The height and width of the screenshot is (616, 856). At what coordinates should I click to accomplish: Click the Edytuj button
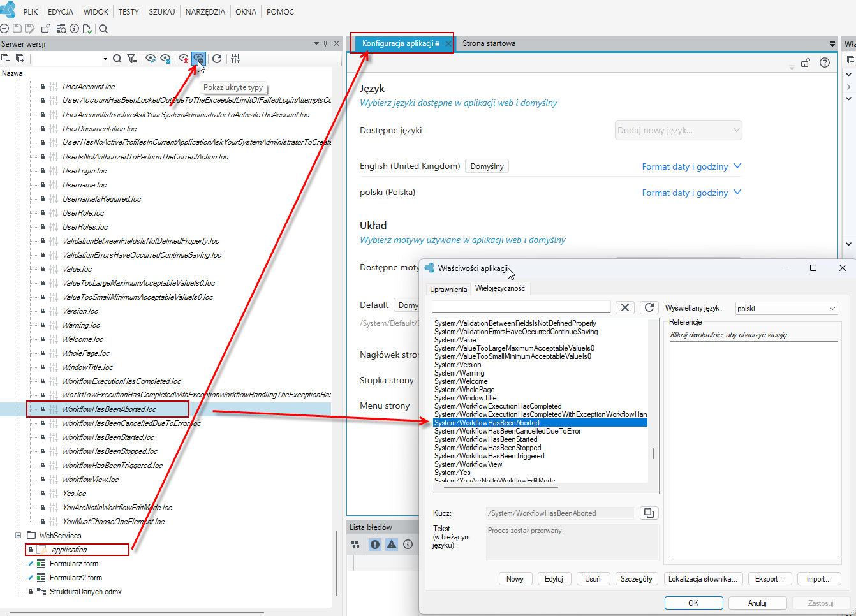point(554,579)
